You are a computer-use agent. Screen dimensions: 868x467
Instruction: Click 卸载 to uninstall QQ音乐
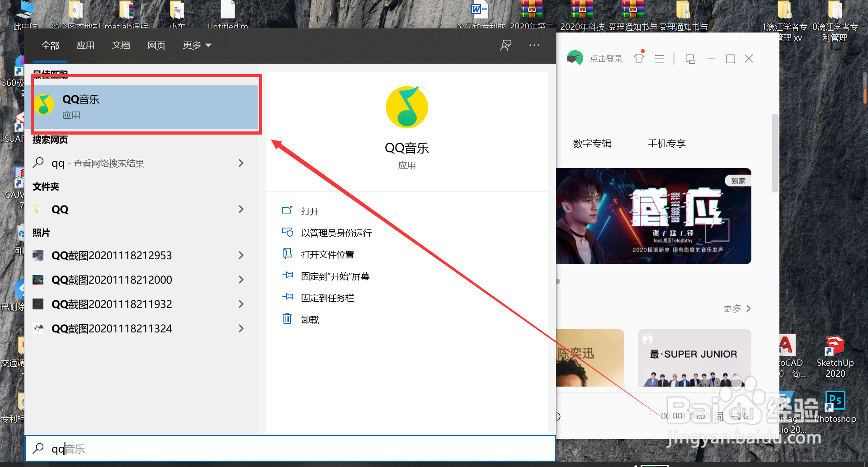coord(310,319)
